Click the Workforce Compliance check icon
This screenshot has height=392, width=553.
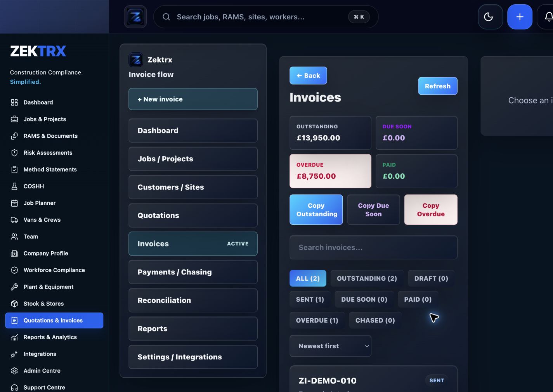point(14,270)
